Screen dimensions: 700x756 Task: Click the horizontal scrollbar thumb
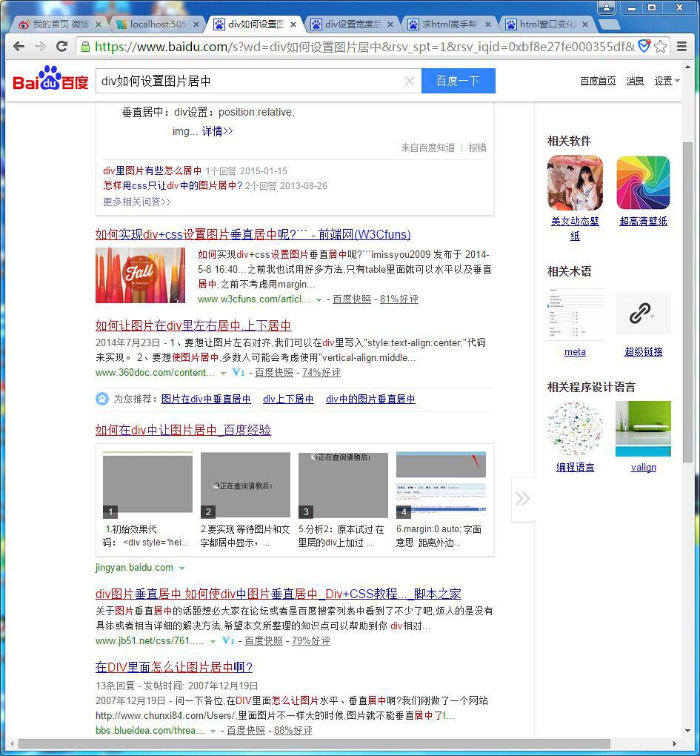(314, 743)
